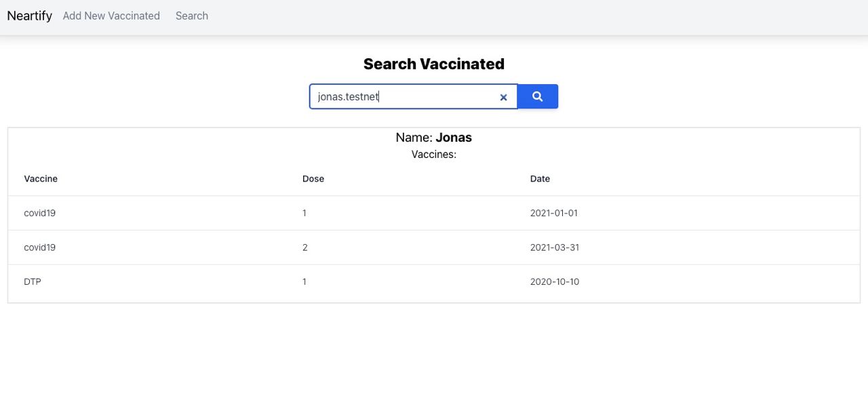This screenshot has height=402, width=868.
Task: Click the Search Vaccinated heading
Action: tap(433, 64)
